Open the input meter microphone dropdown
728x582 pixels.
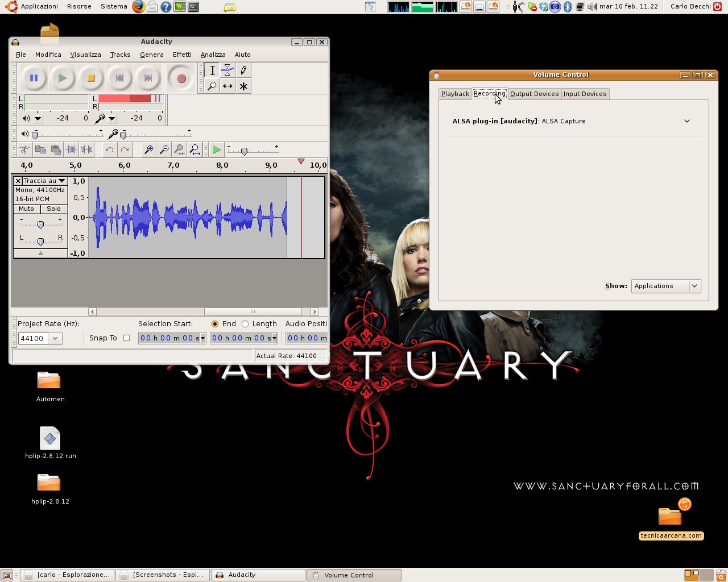point(112,119)
